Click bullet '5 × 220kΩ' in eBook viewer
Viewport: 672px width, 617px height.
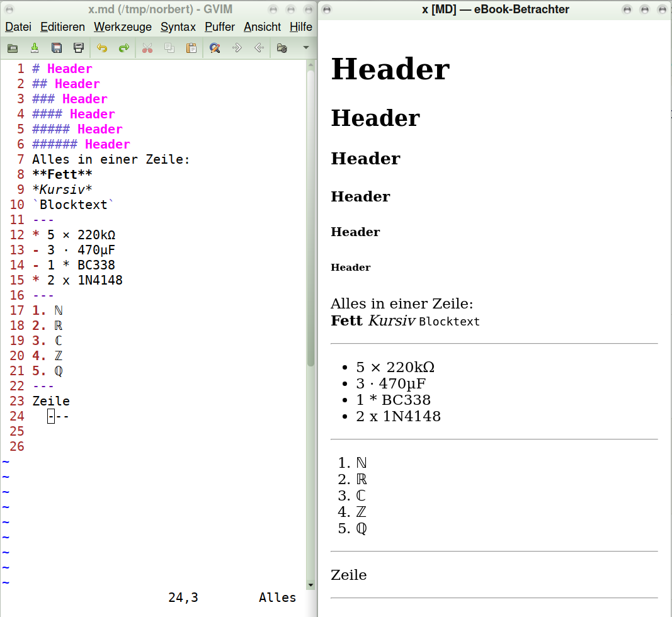point(395,367)
